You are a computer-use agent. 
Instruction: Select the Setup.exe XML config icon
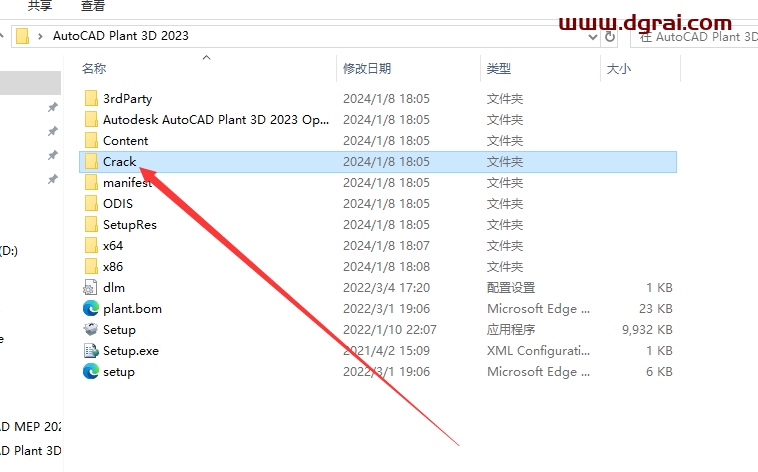(90, 351)
